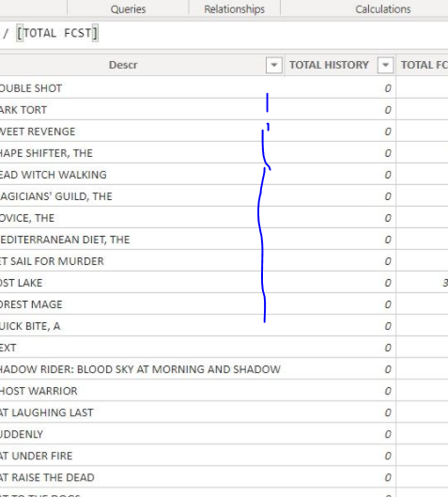Click TOTAL HISTORY value for LOST LAKE row

[340, 283]
